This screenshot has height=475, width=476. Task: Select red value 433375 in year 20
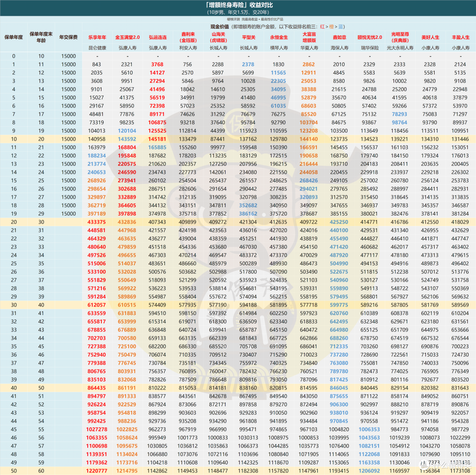coord(97,222)
